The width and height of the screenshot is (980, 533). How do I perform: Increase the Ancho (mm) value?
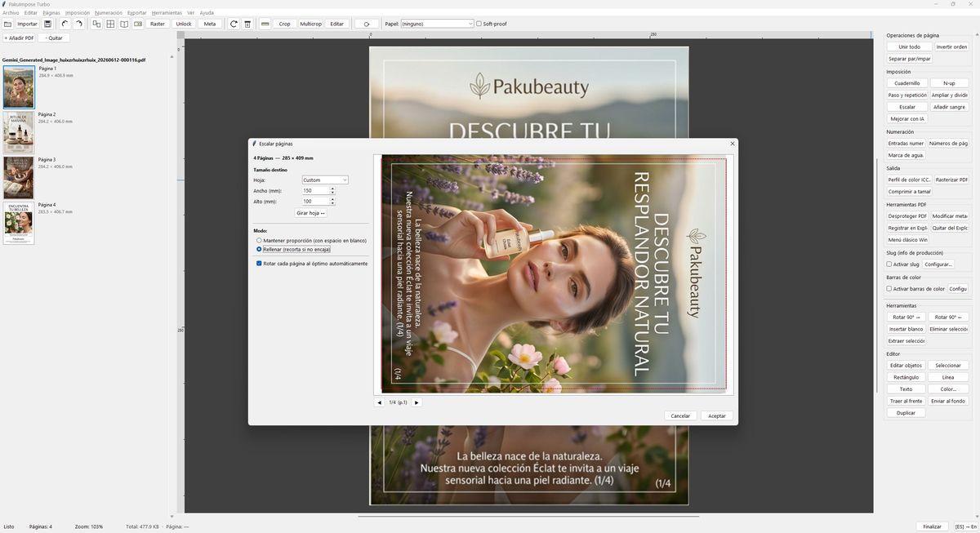332,189
